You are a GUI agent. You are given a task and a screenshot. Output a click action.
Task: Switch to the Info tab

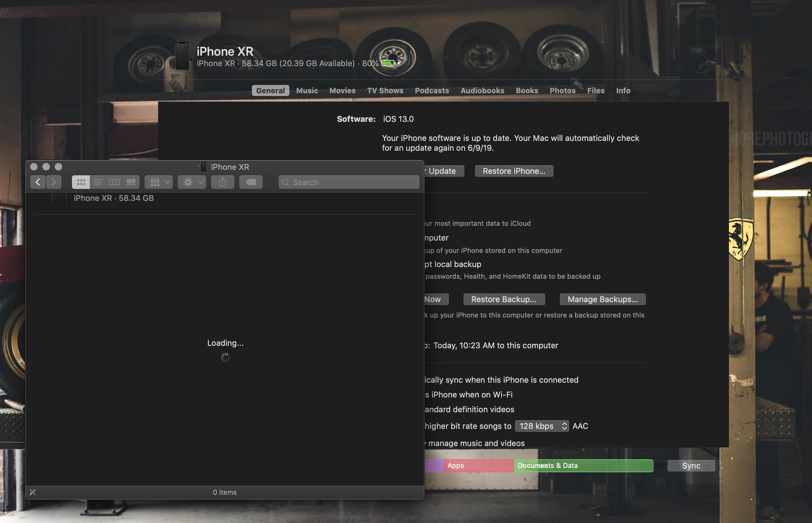pyautogui.click(x=623, y=90)
